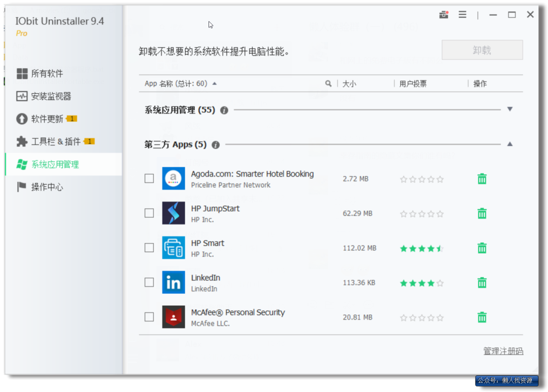
Task: Click the 112.02 MB size value
Action: (x=360, y=248)
